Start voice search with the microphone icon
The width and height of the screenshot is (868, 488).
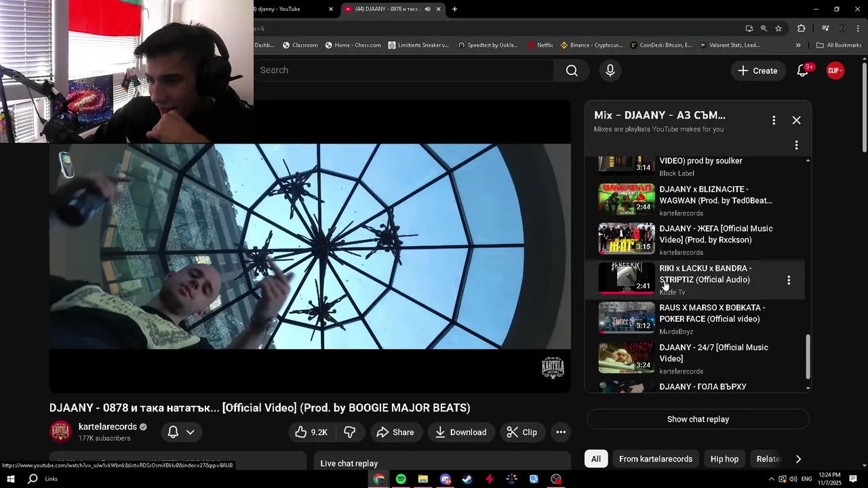[x=610, y=70]
